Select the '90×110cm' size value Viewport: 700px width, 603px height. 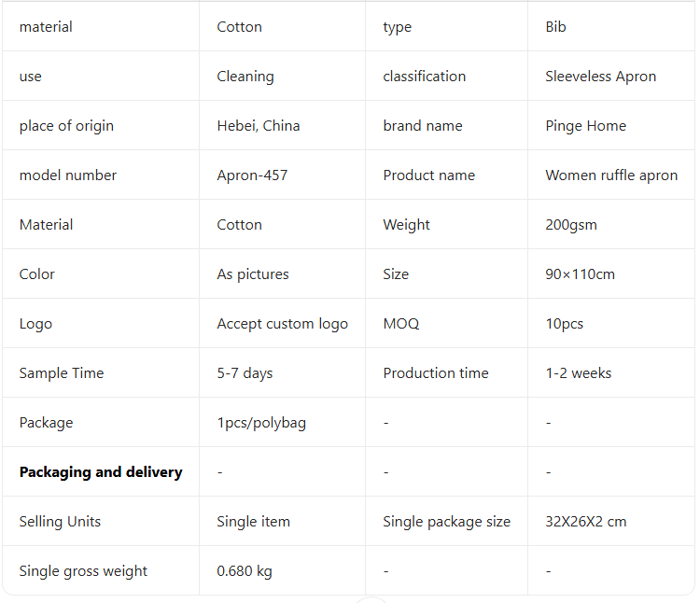[580, 274]
